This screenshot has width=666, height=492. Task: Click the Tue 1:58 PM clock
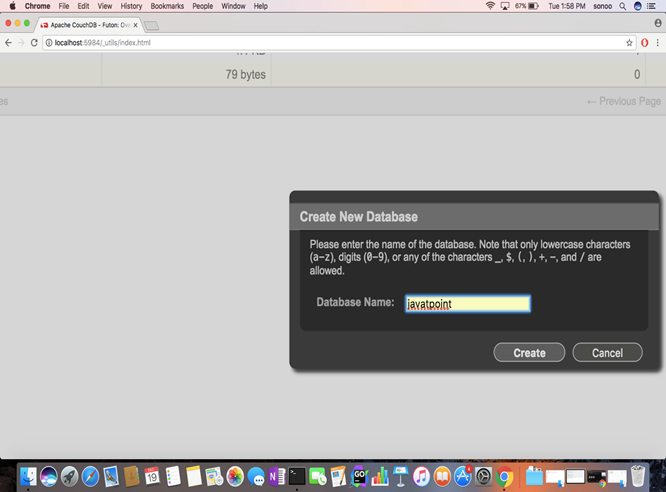pos(567,6)
